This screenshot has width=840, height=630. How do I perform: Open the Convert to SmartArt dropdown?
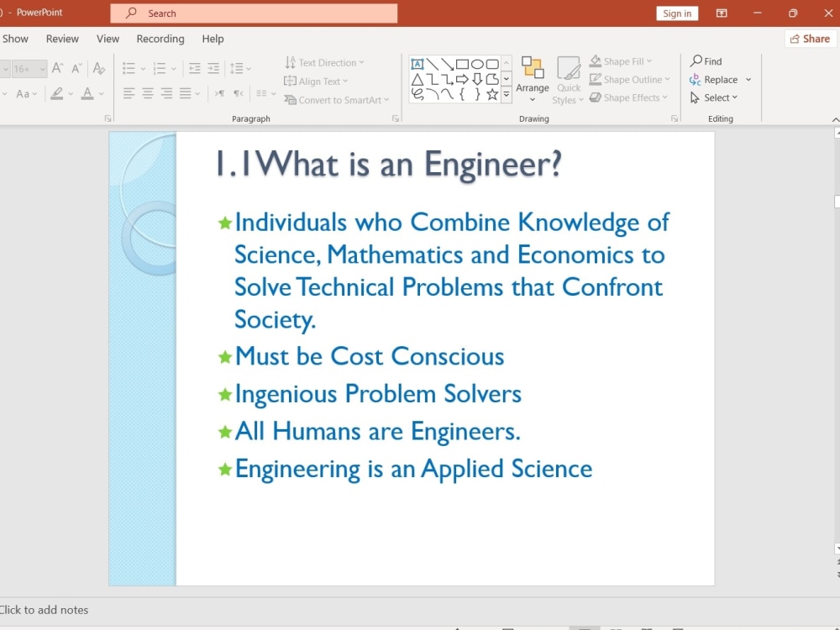pos(337,100)
